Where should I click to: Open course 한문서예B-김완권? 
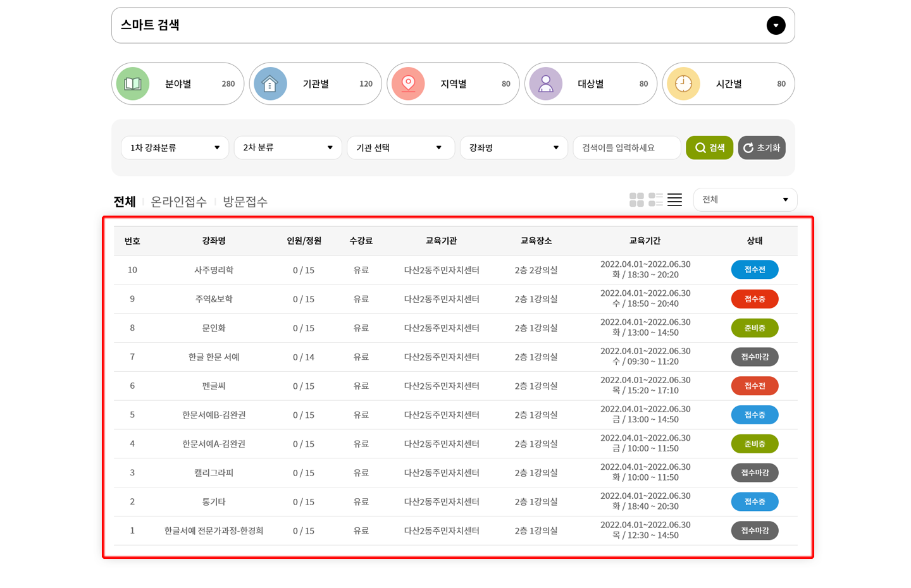(x=214, y=415)
